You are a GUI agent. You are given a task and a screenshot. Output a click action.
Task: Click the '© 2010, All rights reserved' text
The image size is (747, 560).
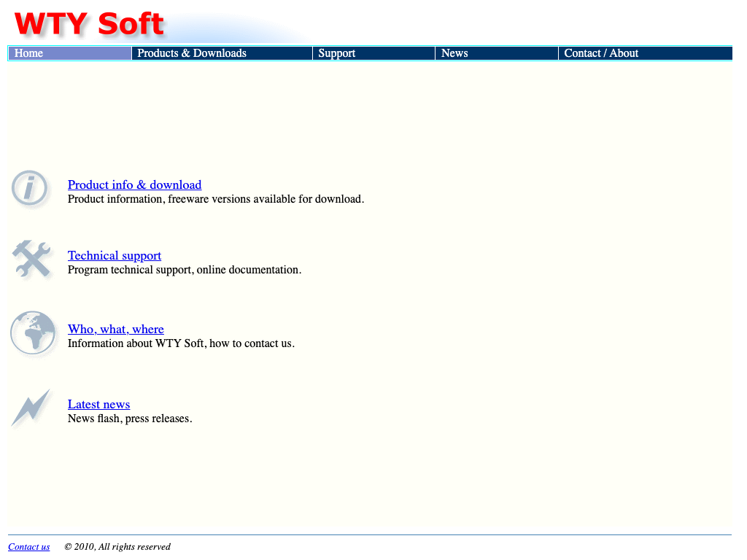click(x=117, y=547)
